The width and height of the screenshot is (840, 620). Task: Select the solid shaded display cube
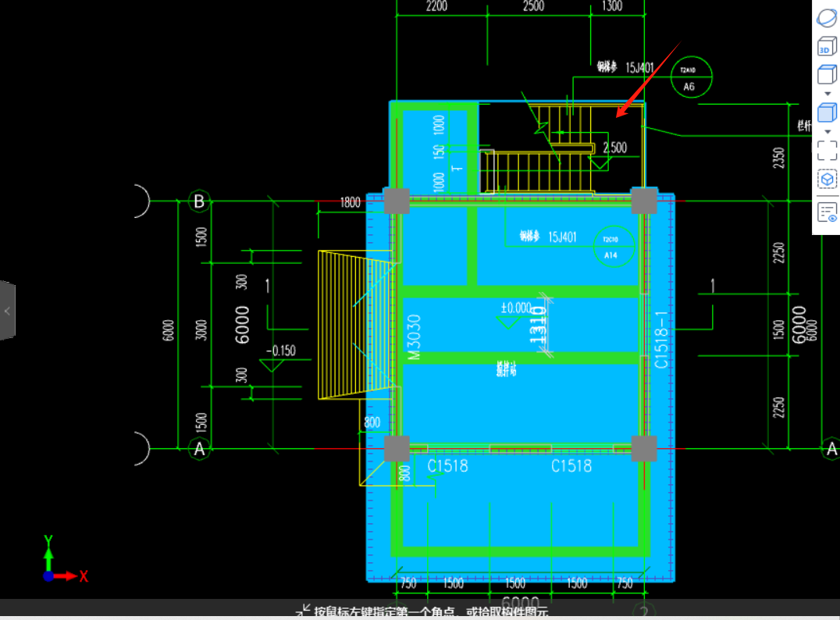pos(827,112)
